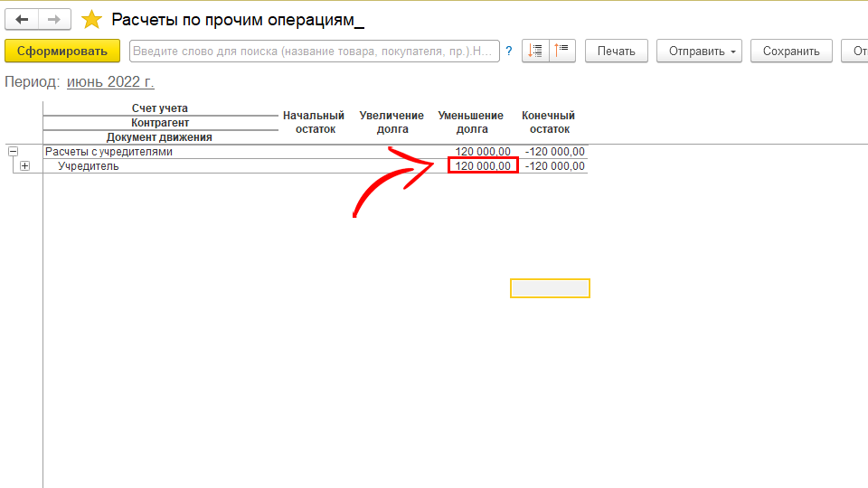
Task: Open the Отправить dropdown menu
Action: (698, 51)
